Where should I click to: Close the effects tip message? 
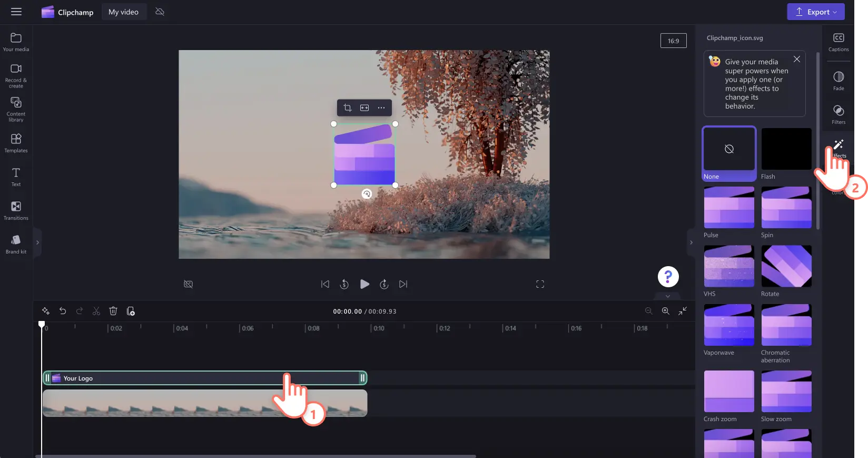click(797, 59)
